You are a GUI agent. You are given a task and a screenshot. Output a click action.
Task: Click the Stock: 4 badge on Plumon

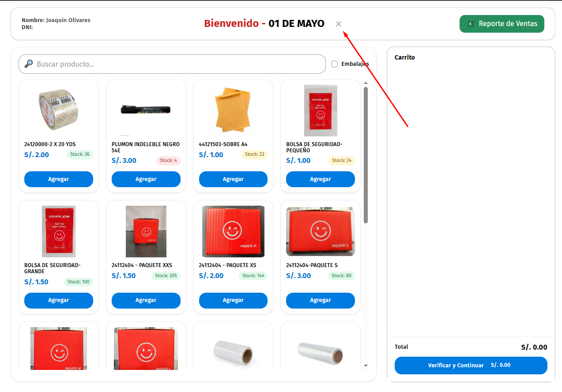point(168,161)
